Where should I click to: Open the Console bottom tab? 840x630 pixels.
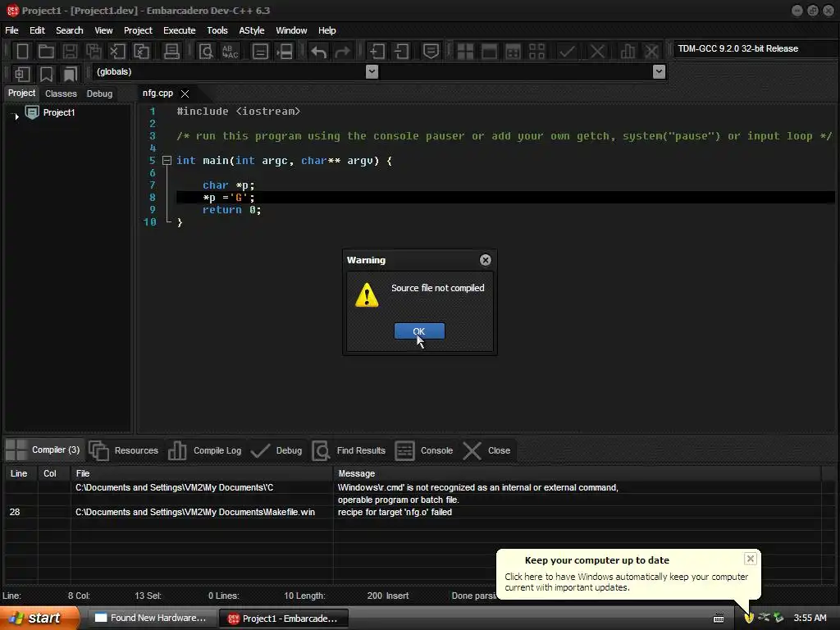point(424,450)
